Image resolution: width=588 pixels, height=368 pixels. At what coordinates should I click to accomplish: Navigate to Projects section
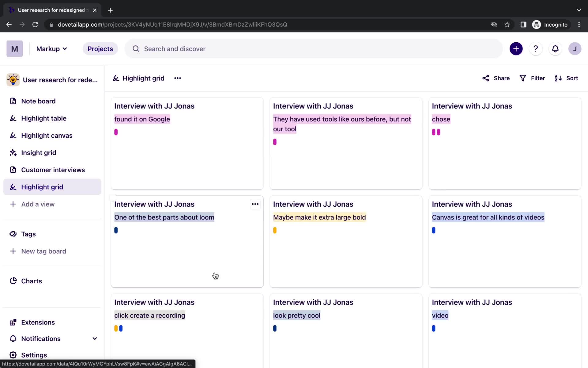pos(100,49)
